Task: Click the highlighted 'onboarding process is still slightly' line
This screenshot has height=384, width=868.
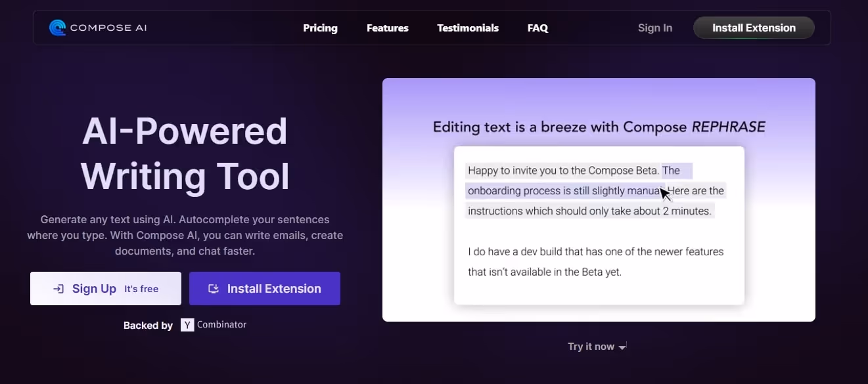Action: click(x=564, y=191)
